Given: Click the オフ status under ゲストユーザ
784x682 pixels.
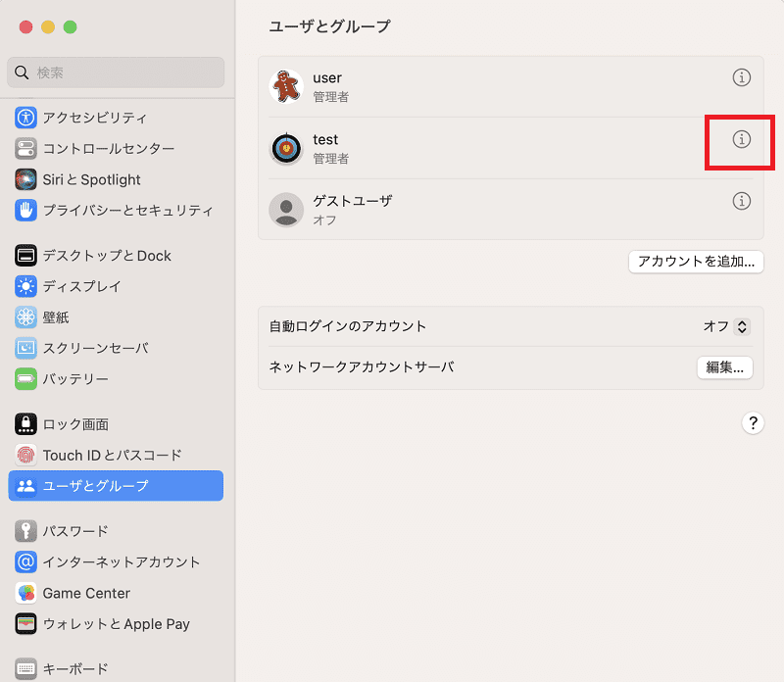Looking at the screenshot, I should (x=324, y=220).
